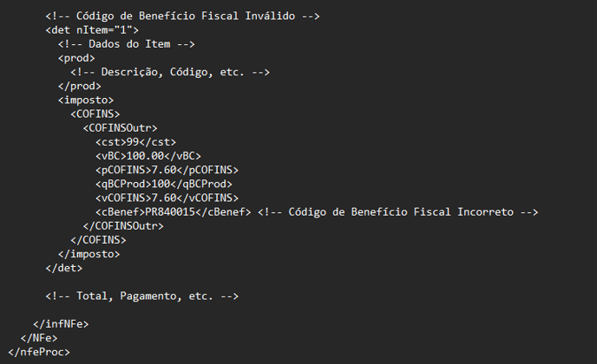Click the 'Descrição, Código, etc.' comment
This screenshot has height=364, width=597.
coord(170,72)
